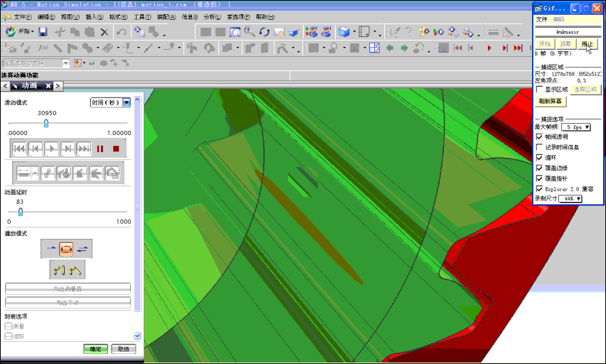Image resolution: width=606 pixels, height=364 pixels.
Task: Click the 取消 Cancel button
Action: click(x=123, y=349)
